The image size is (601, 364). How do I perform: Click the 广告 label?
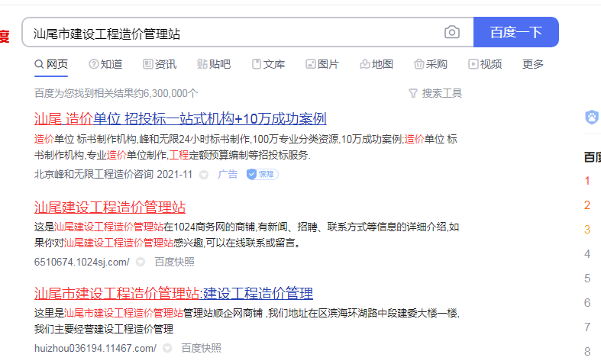[x=228, y=174]
